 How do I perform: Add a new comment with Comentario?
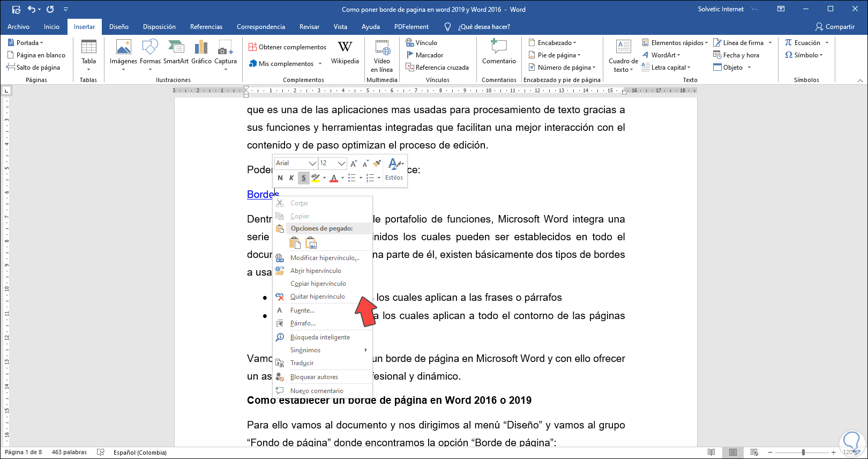pyautogui.click(x=499, y=53)
